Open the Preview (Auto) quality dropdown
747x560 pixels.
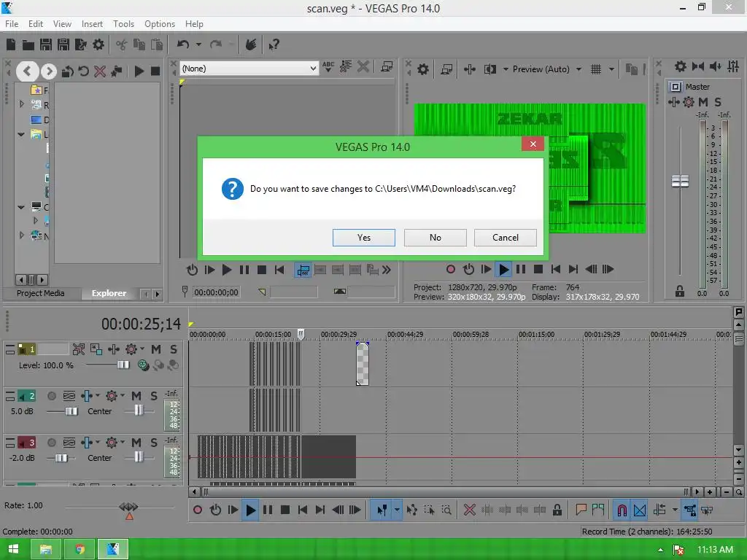click(578, 69)
